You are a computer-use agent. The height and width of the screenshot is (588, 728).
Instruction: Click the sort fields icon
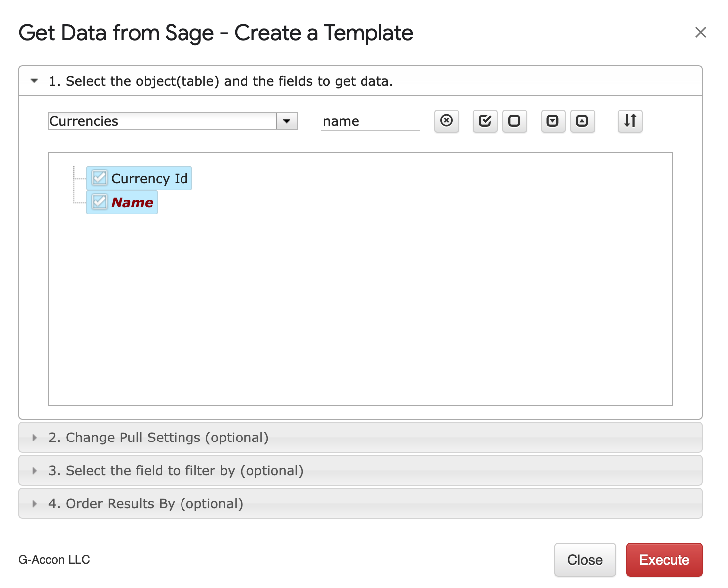(630, 121)
